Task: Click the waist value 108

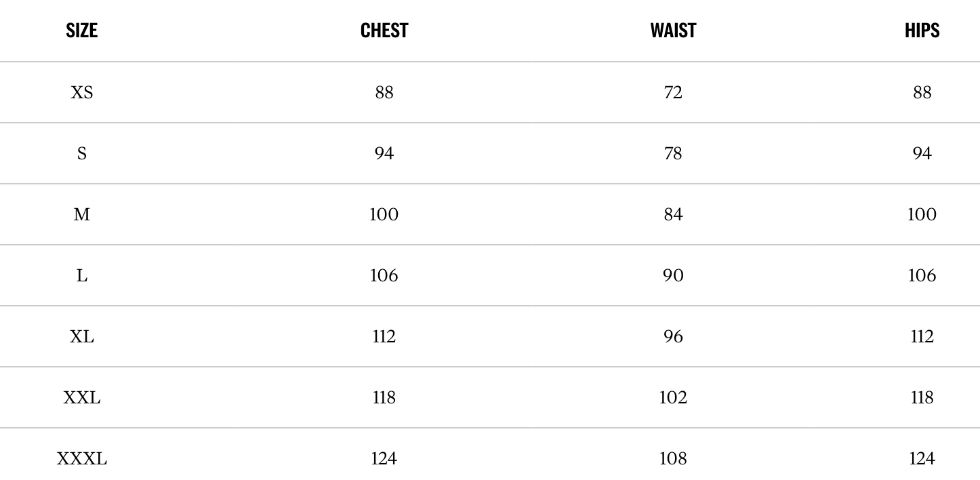Action: 673,459
